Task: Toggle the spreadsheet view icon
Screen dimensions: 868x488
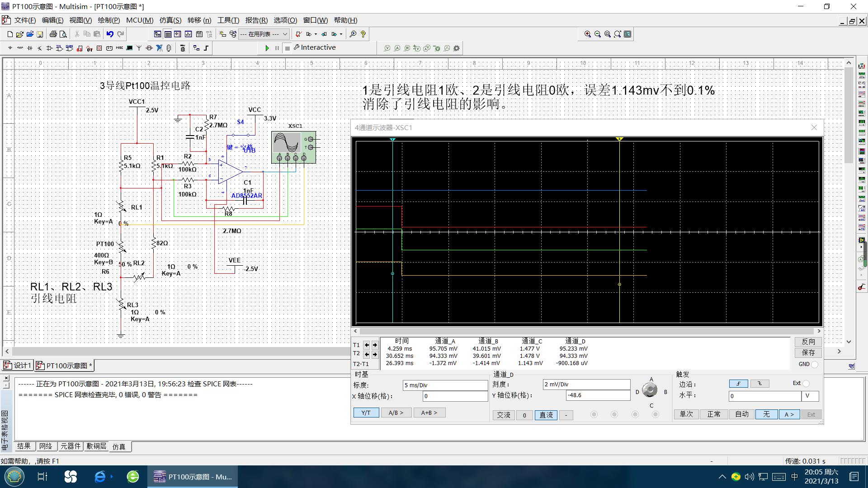Action: tap(168, 34)
